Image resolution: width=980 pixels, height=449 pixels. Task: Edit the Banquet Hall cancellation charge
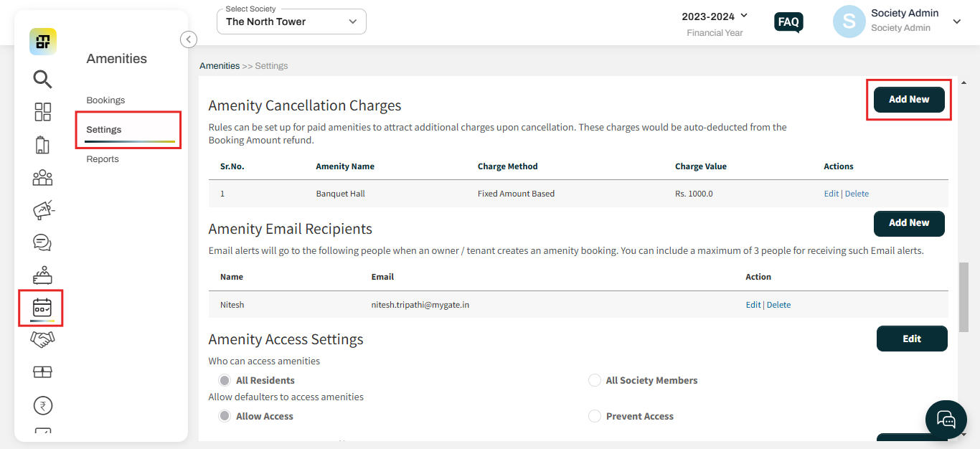pos(831,193)
